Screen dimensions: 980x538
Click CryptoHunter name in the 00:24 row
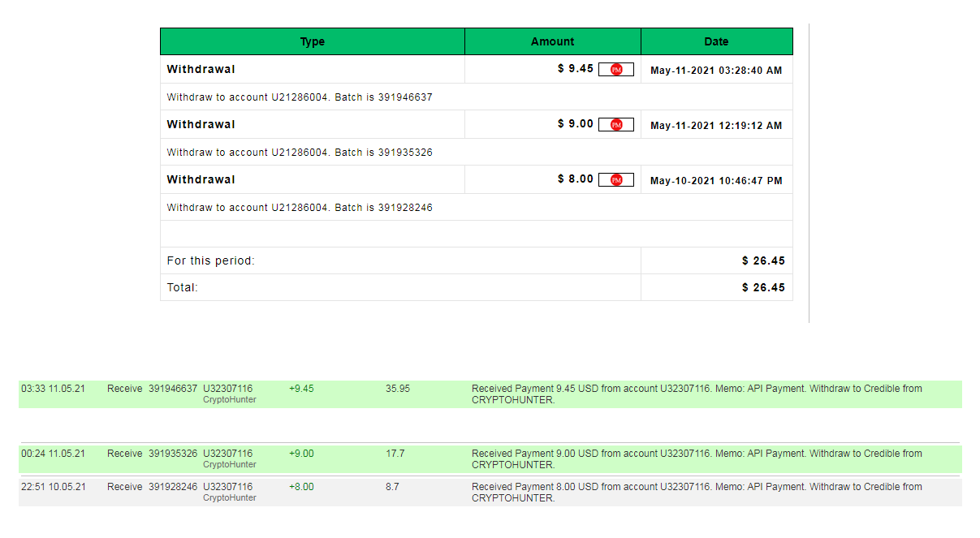230,465
